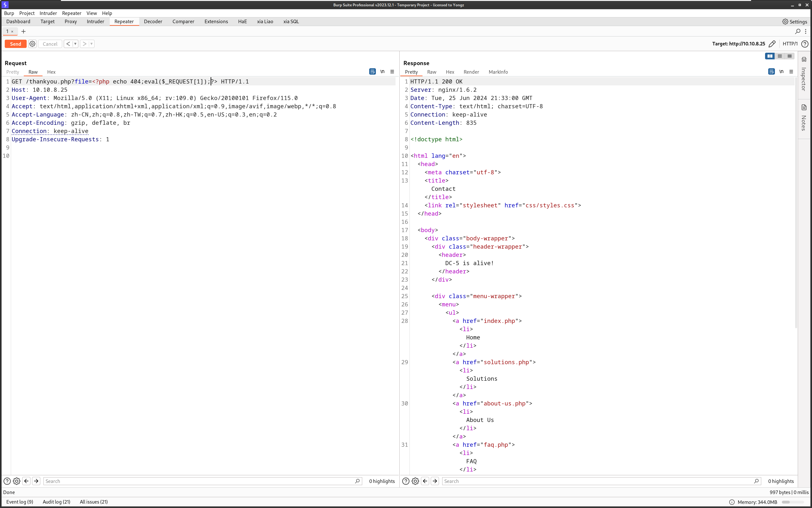
Task: Toggle request non-printable characters \n
Action: coord(382,71)
